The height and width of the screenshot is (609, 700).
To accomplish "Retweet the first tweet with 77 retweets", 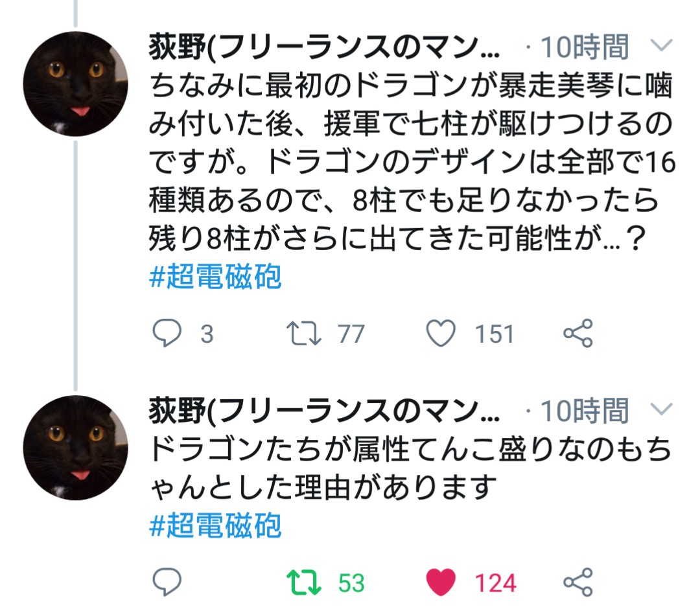I will click(302, 334).
